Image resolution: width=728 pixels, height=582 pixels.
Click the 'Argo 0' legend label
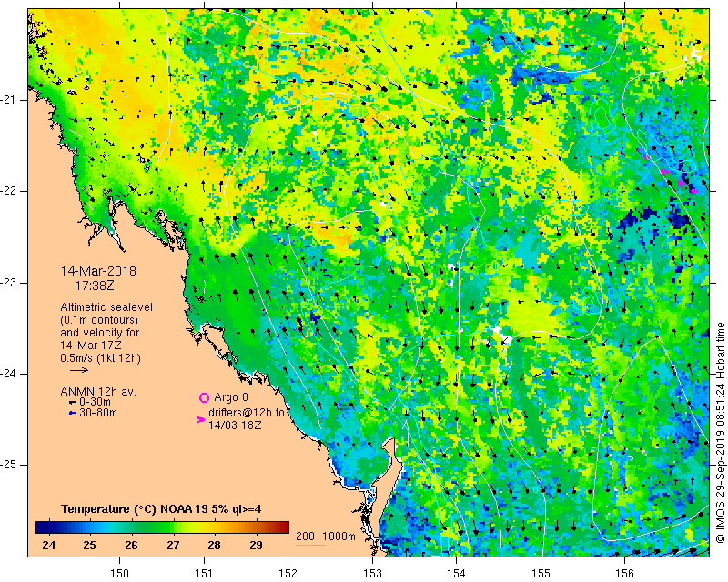click(231, 397)
